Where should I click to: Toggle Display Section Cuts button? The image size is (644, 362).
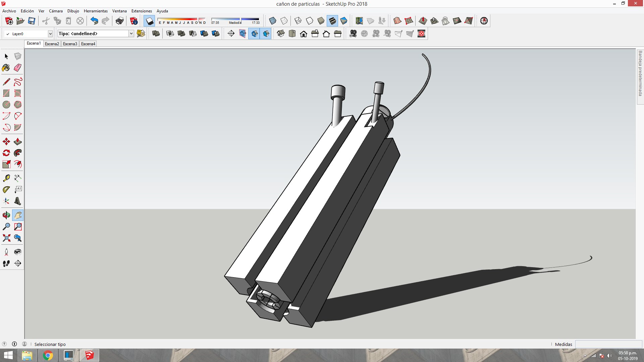pos(254,34)
